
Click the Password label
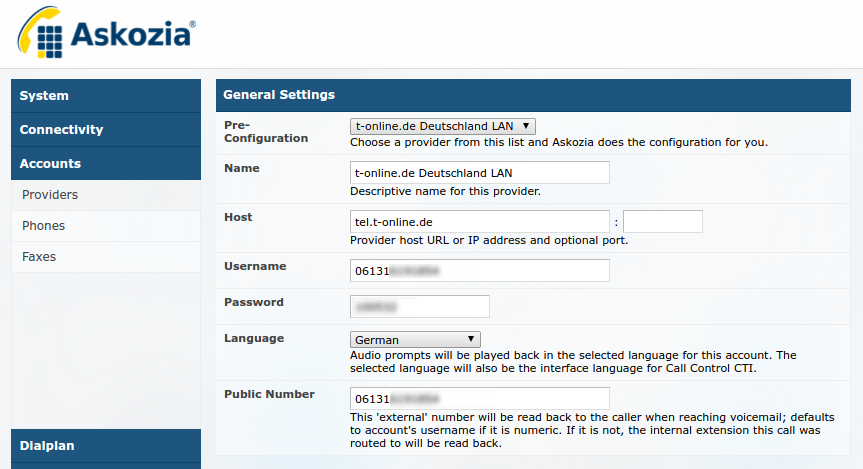click(x=254, y=302)
